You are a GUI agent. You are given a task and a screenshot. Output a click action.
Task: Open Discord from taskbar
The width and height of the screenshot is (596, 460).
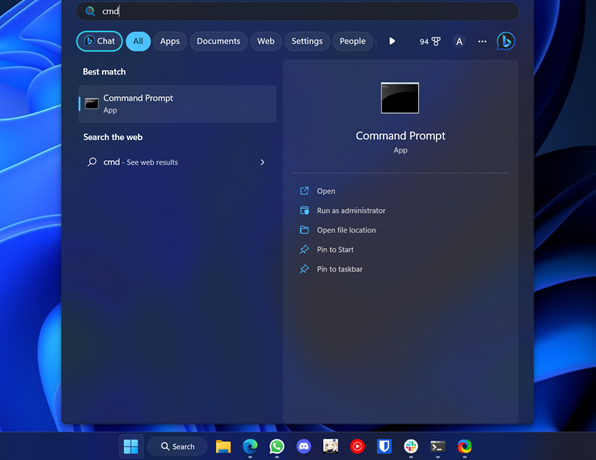point(304,446)
